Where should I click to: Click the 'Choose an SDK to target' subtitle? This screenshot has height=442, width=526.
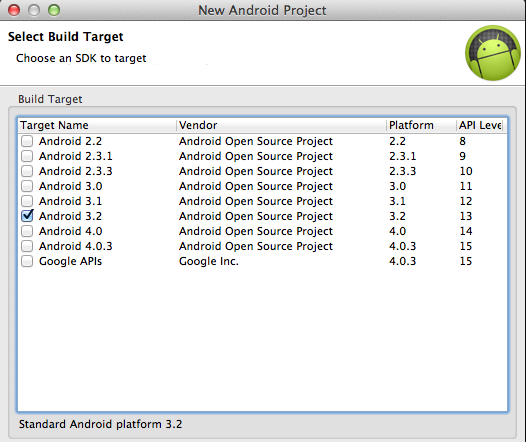(81, 58)
